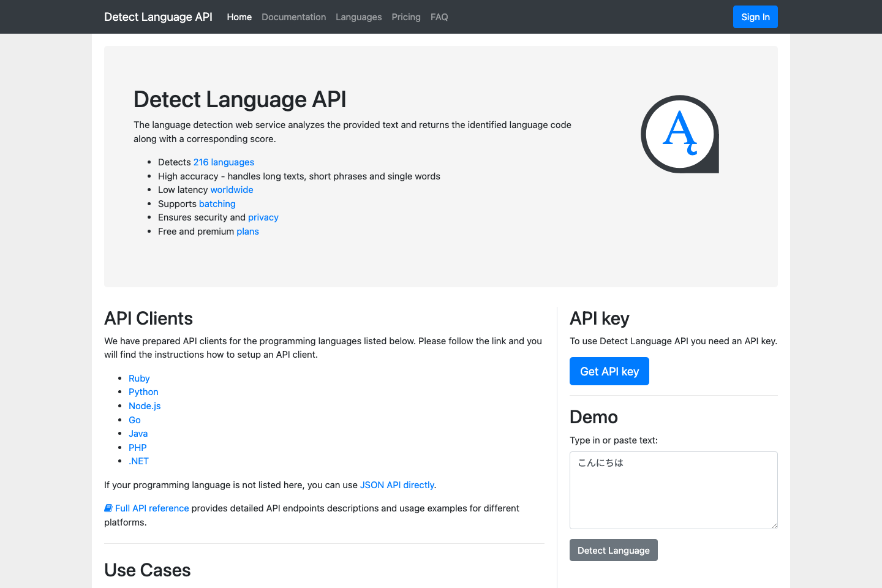The height and width of the screenshot is (588, 882).
Task: View the free and premium plans link
Action: click(247, 231)
